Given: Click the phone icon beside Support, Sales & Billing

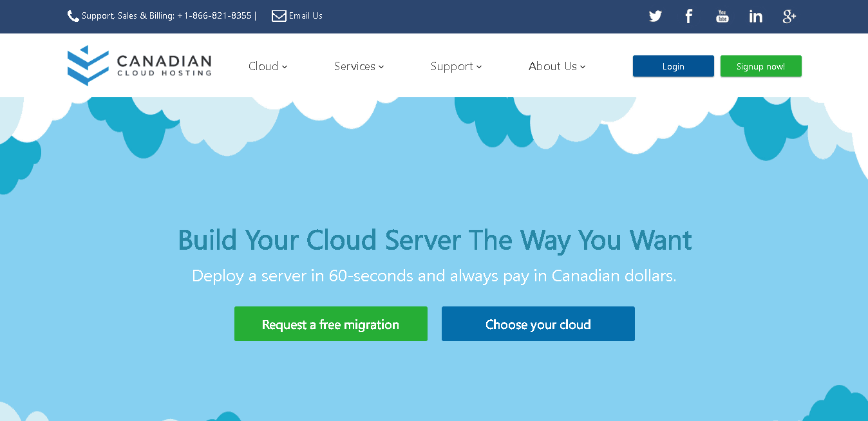Looking at the screenshot, I should pos(73,16).
